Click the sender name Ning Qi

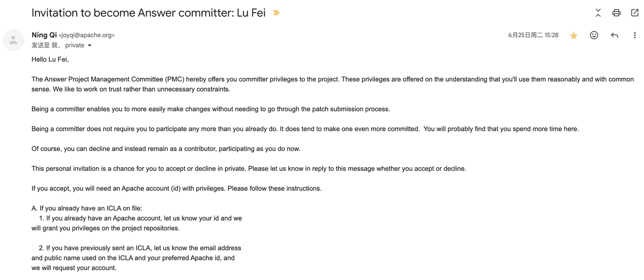point(44,35)
